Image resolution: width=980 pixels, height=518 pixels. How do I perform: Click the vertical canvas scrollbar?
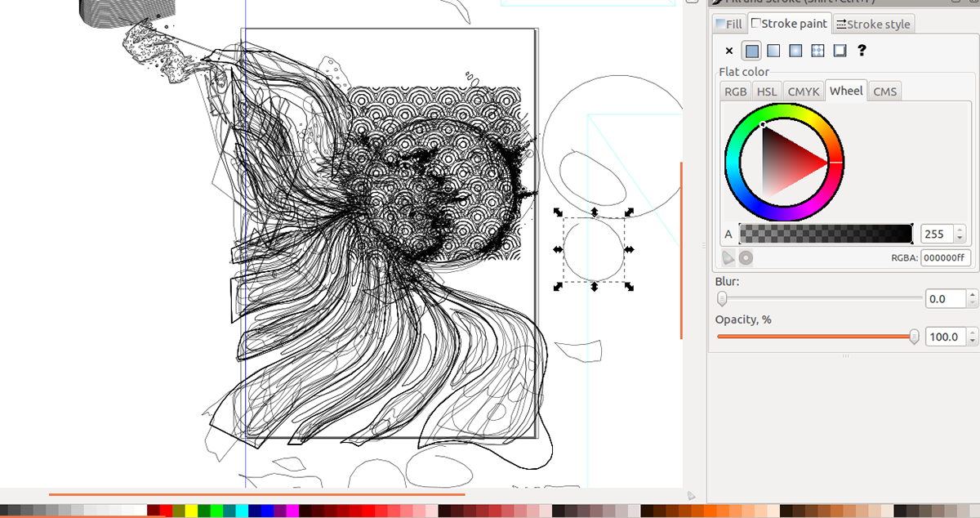[x=681, y=250]
